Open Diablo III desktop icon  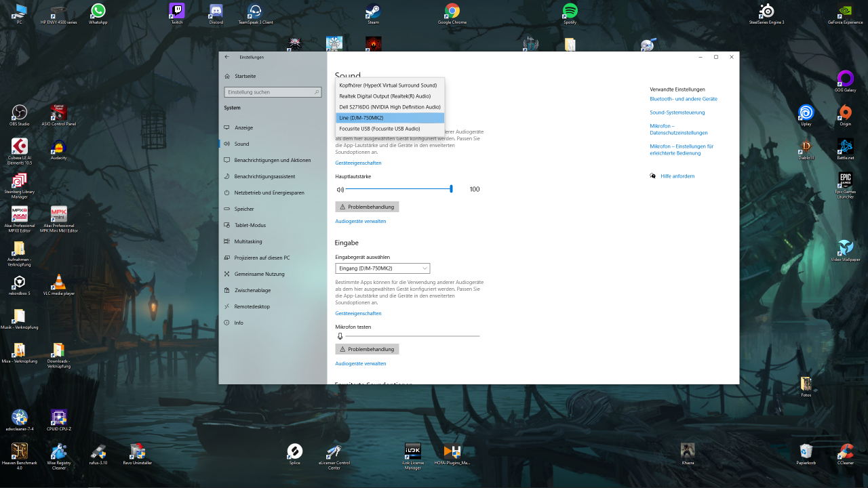click(806, 149)
